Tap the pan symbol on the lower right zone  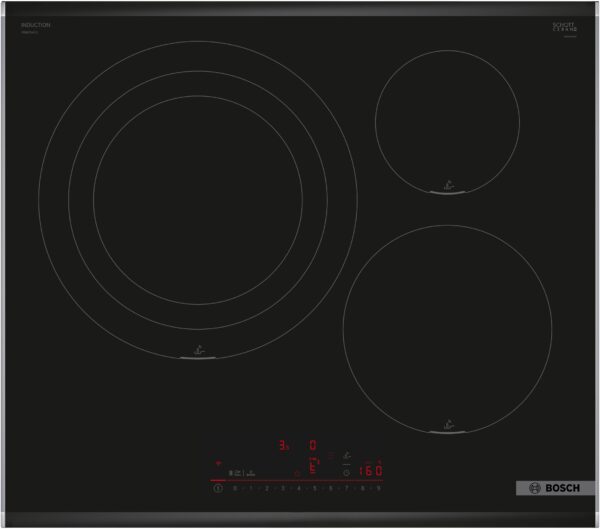(448, 425)
